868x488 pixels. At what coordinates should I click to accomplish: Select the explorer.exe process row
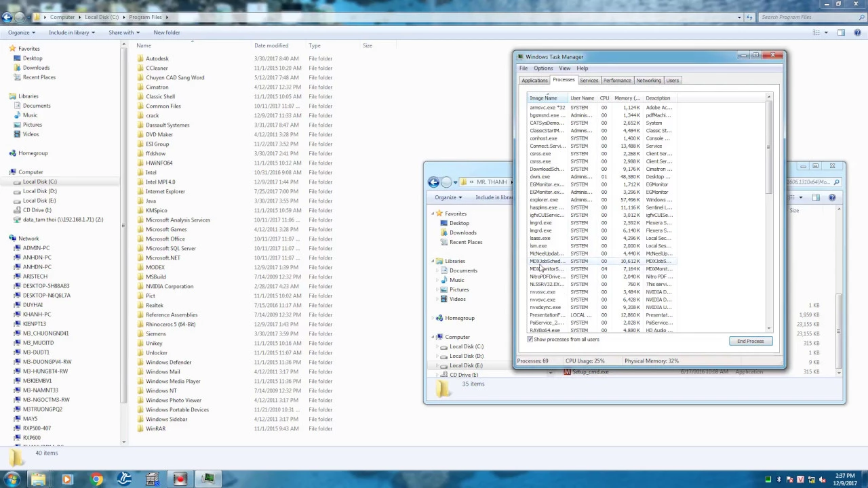[x=602, y=200]
